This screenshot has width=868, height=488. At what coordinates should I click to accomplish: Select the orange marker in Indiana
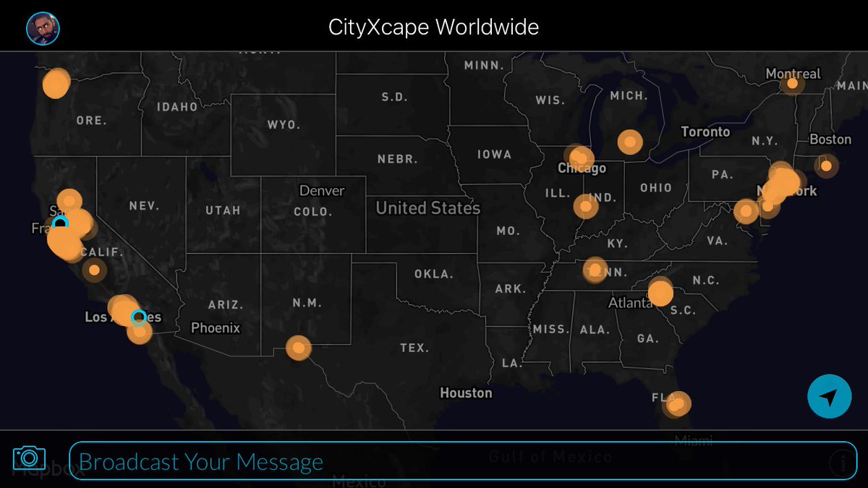click(586, 207)
